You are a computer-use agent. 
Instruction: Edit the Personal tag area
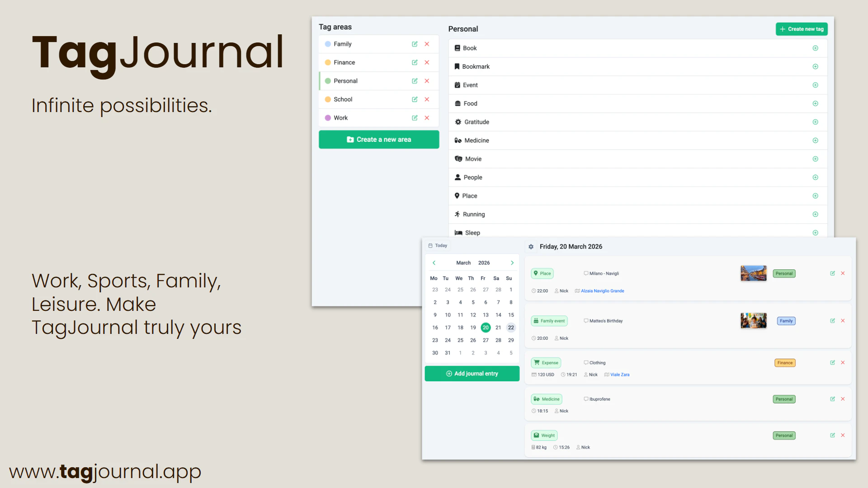pos(415,81)
